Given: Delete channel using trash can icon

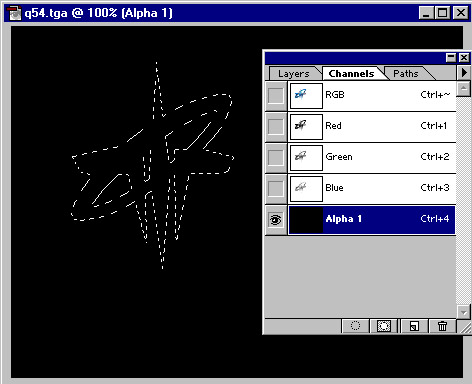Looking at the screenshot, I should pos(442,326).
